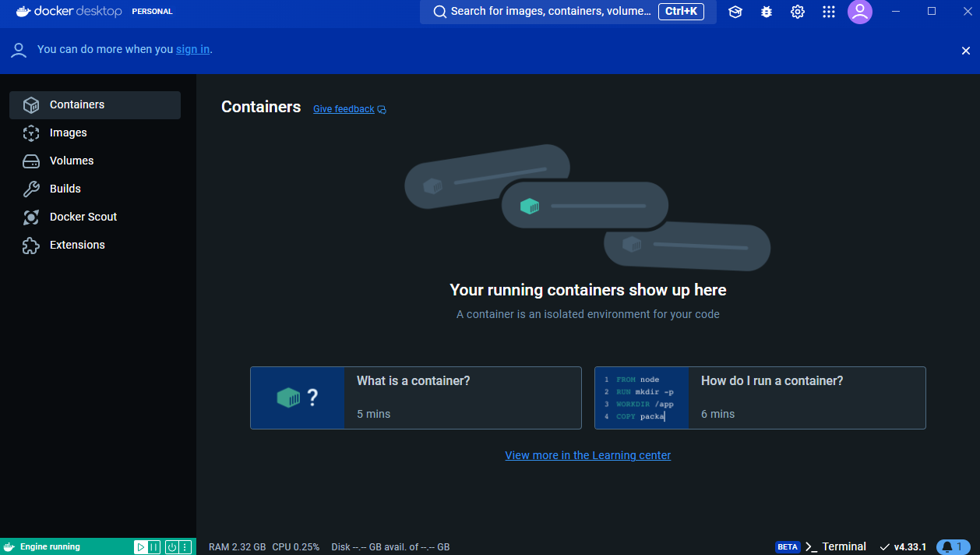980x555 pixels.
Task: Click the container question mark thumbnail
Action: click(x=298, y=398)
